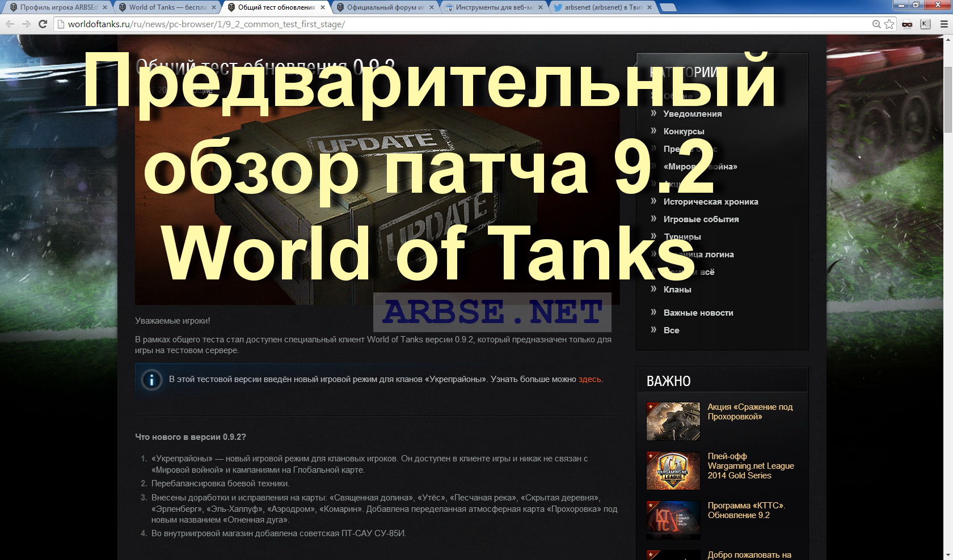Open the 'Все' category link

(671, 330)
